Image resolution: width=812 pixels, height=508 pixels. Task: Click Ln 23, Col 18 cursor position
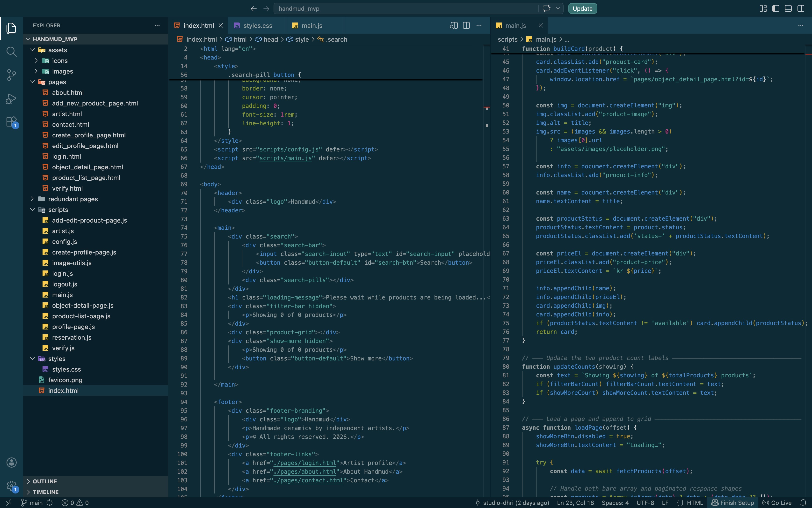tap(575, 503)
